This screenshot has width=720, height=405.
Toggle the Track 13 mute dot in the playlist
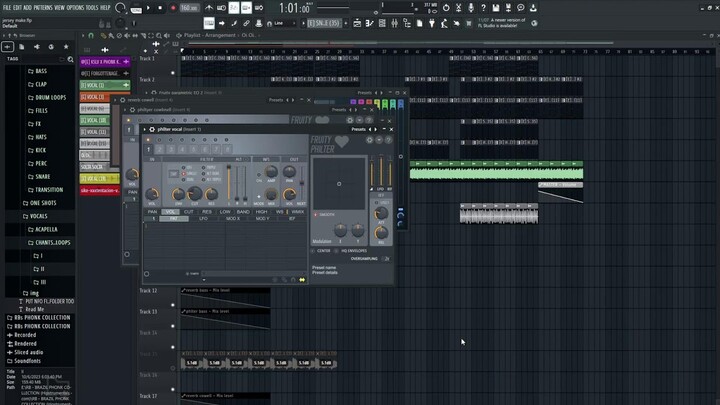pos(173,326)
